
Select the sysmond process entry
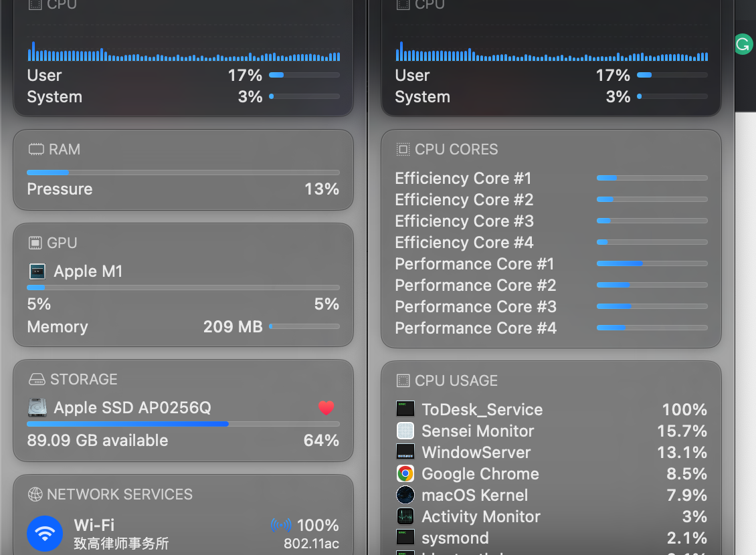551,538
